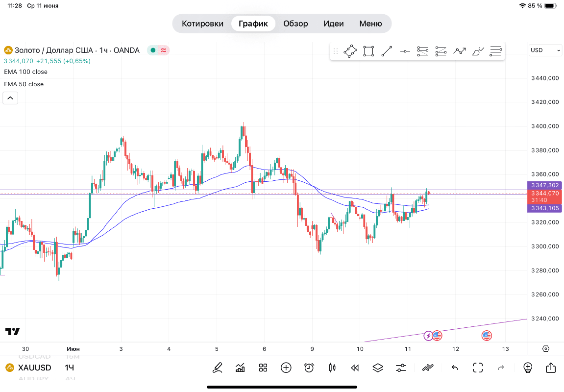Open the object tree layers icon
The height and width of the screenshot is (392, 564).
(x=378, y=367)
